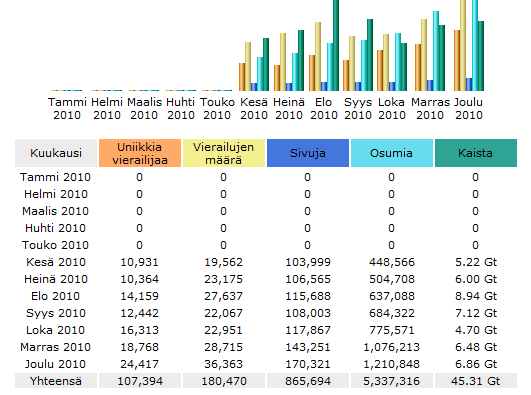Viewport: 531px width, 395px height.
Task: Select the Kesä 2010 table row label
Action: coord(56,262)
